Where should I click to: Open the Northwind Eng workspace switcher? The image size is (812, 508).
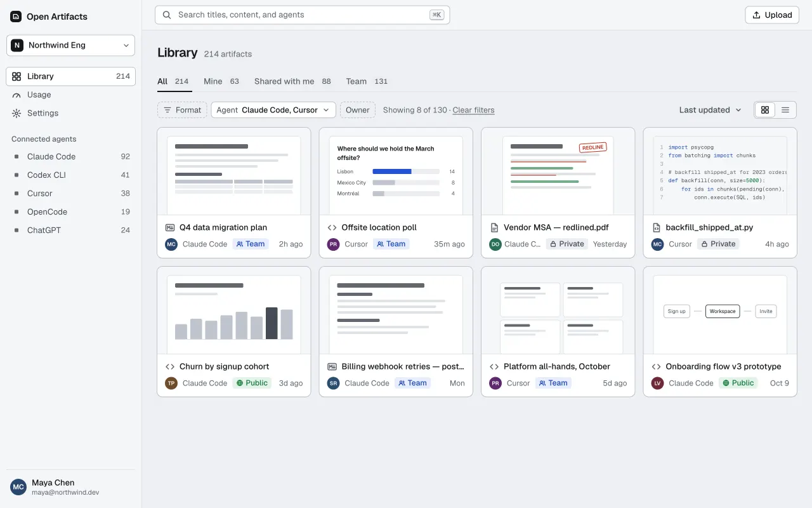click(x=70, y=45)
